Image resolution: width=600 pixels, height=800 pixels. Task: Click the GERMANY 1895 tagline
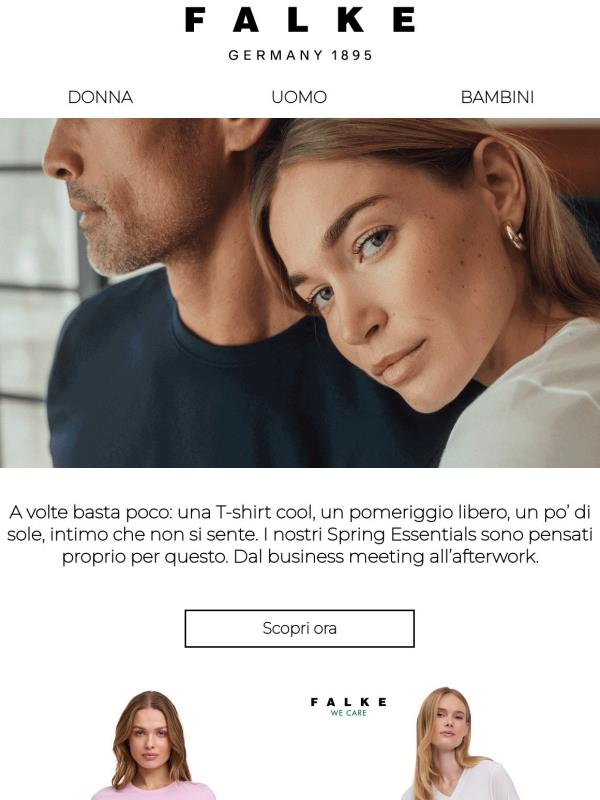click(301, 55)
